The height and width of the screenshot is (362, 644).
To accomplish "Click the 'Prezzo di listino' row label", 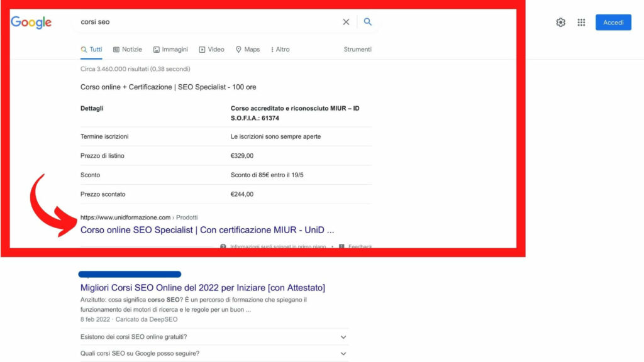I will (x=103, y=156).
